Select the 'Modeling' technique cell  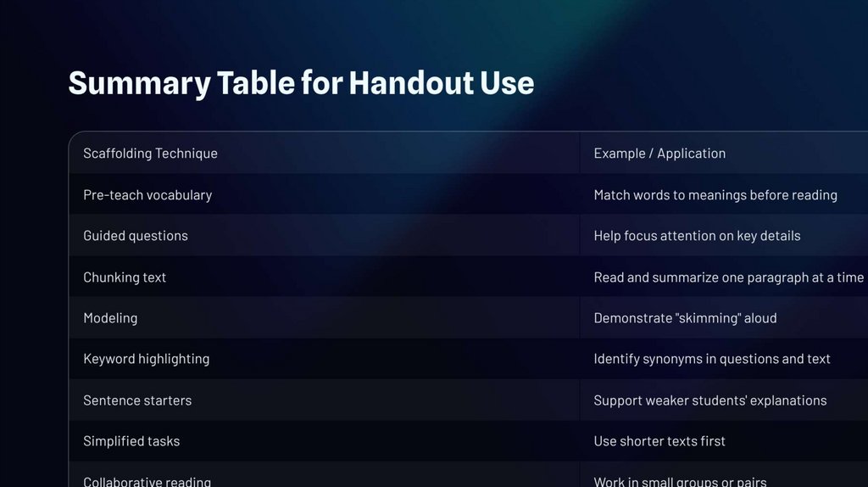tap(110, 318)
